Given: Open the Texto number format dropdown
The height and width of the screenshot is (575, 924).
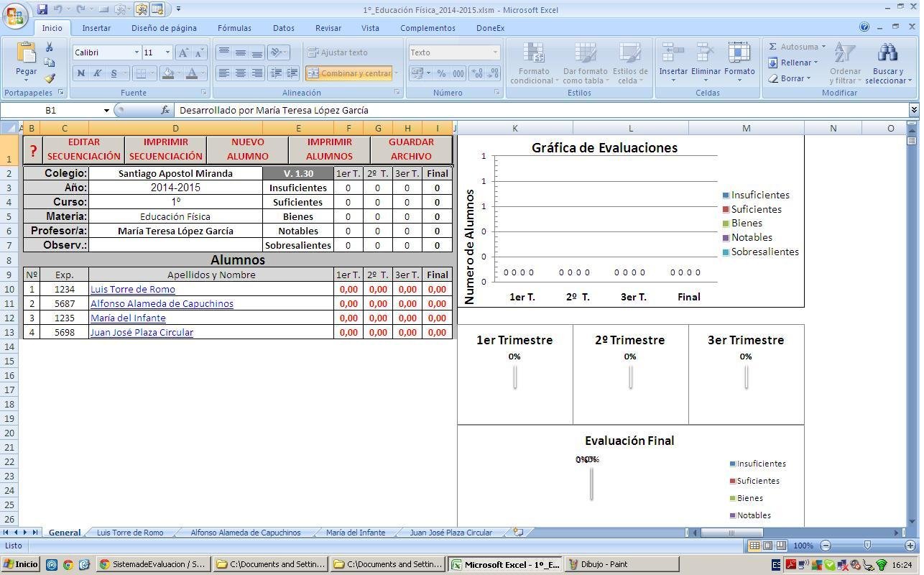Looking at the screenshot, I should (x=494, y=52).
